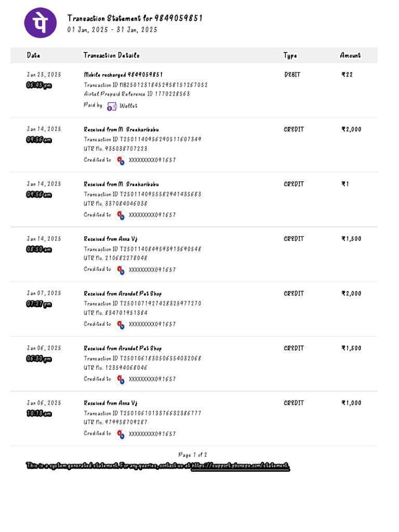Select the 07:27 pm time badge
The image size is (399, 532).
point(39,304)
